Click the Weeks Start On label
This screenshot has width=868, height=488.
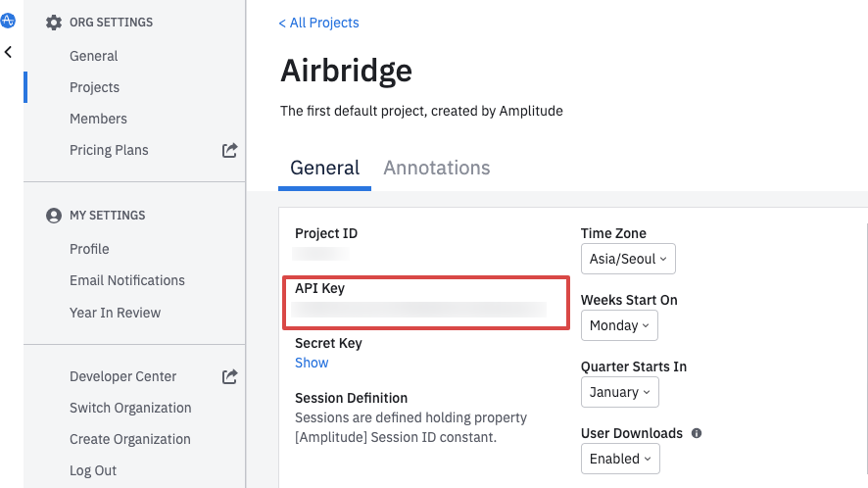[629, 300]
